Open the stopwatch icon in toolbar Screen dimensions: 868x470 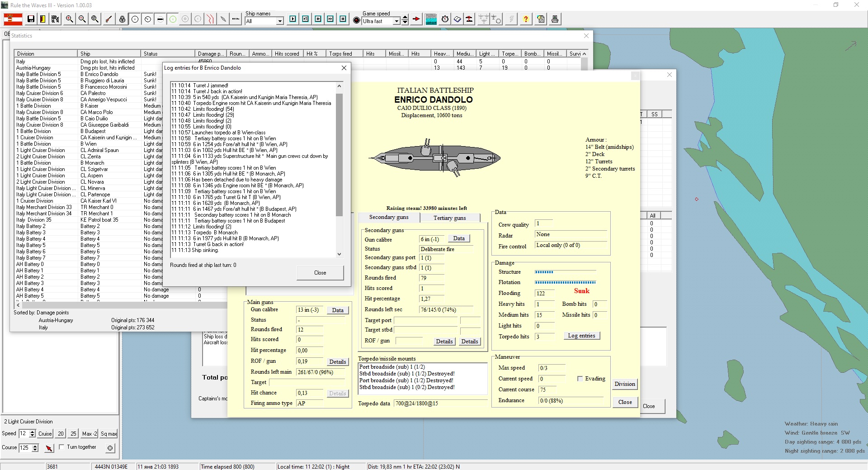445,19
